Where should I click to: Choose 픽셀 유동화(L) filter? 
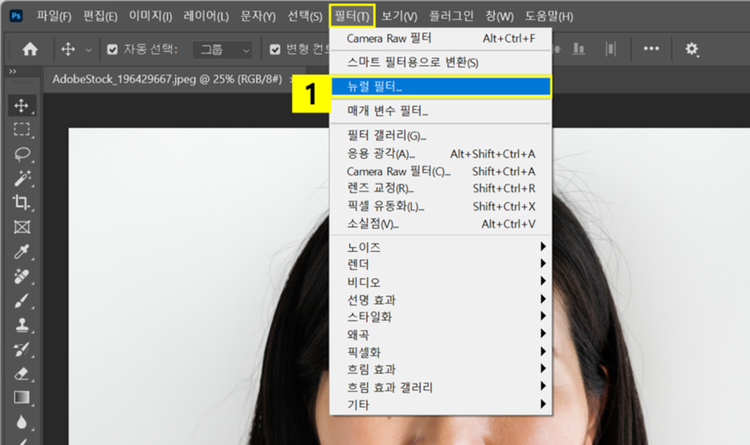[441, 206]
